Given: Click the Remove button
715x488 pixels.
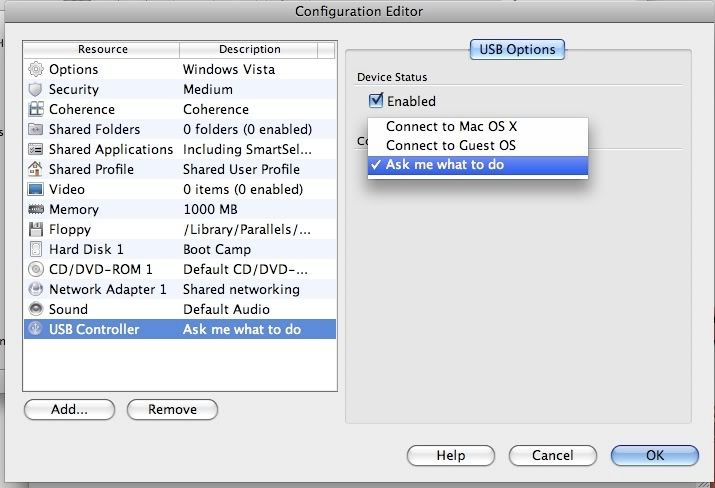Looking at the screenshot, I should coord(172,409).
